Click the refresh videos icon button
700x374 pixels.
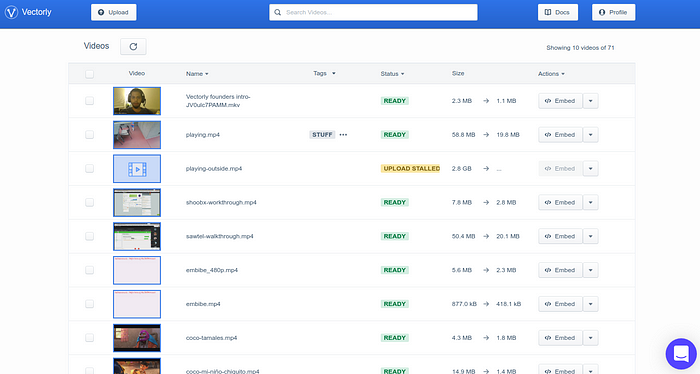[133, 46]
